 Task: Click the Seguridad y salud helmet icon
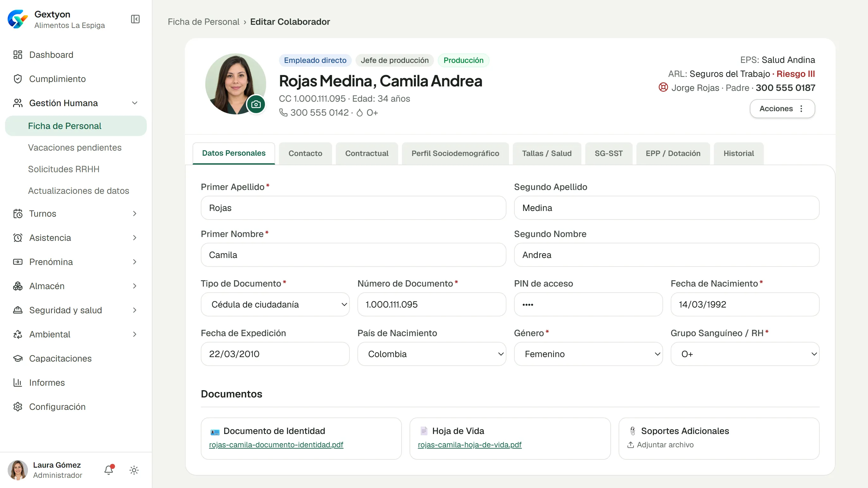point(17,310)
